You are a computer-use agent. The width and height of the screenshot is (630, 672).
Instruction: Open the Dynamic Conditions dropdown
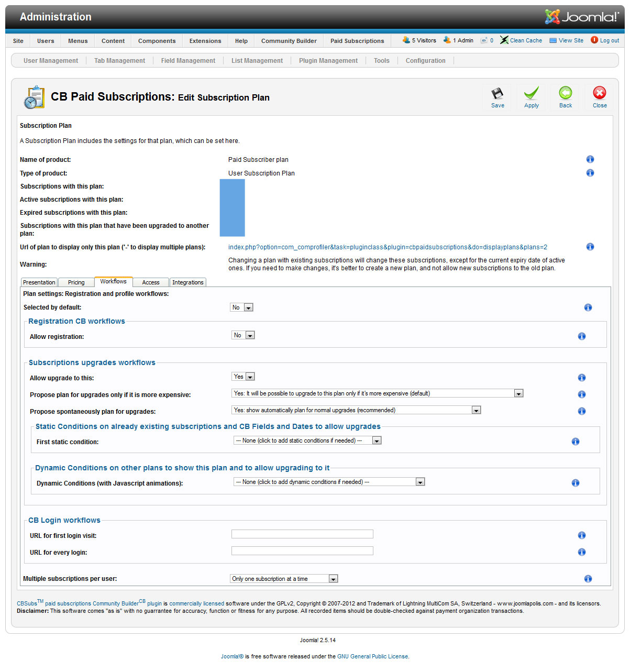[329, 482]
